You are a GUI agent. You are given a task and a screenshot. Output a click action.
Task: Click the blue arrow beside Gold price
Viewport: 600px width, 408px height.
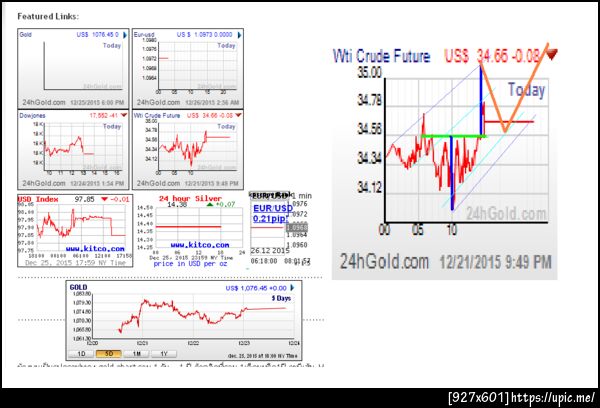[x=125, y=35]
